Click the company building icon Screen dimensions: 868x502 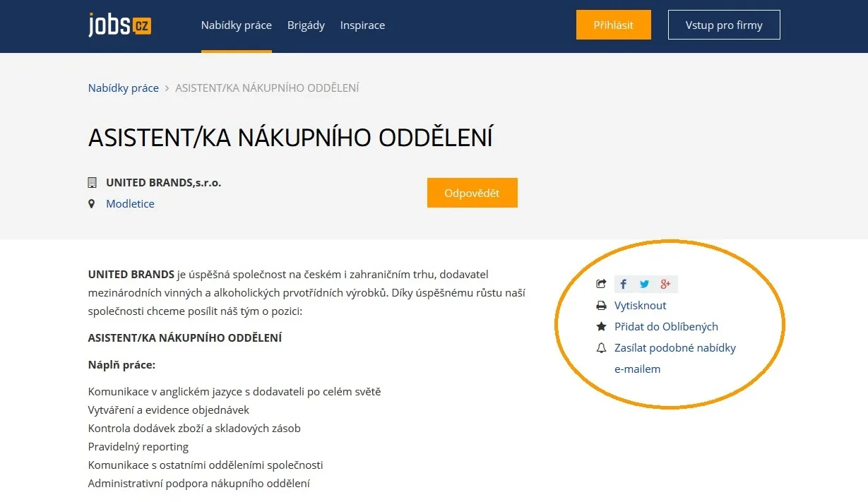pyautogui.click(x=92, y=182)
